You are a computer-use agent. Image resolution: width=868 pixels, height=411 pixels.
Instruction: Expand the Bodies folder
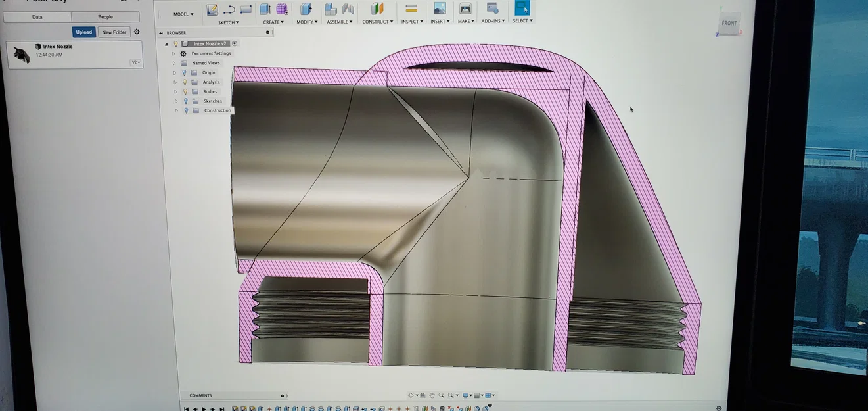point(175,91)
